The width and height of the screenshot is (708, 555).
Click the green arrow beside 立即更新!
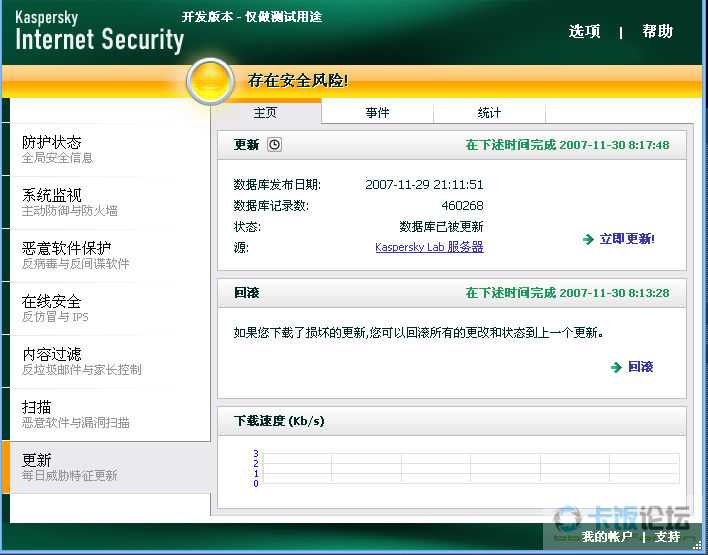pos(588,239)
